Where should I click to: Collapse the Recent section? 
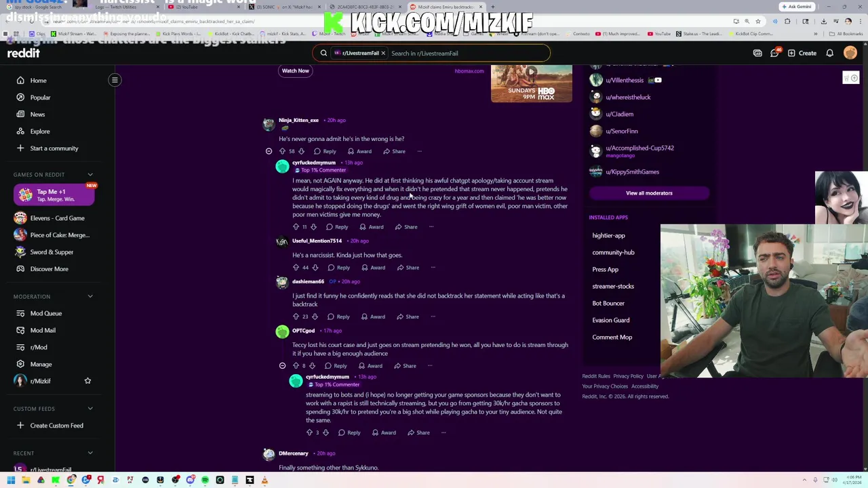point(90,453)
